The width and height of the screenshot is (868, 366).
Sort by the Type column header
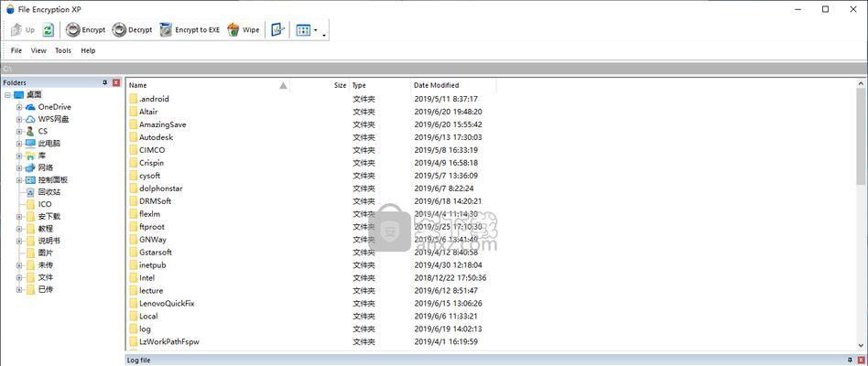pos(380,85)
